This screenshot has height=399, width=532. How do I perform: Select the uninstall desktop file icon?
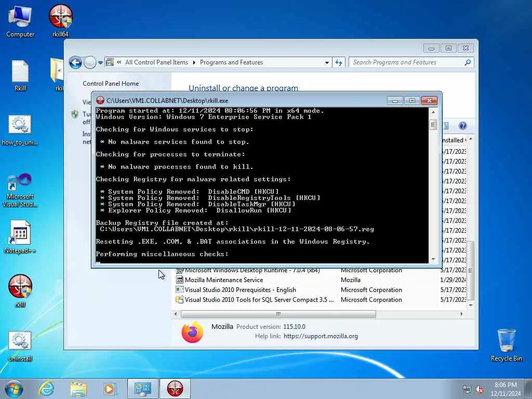pyautogui.click(x=20, y=346)
